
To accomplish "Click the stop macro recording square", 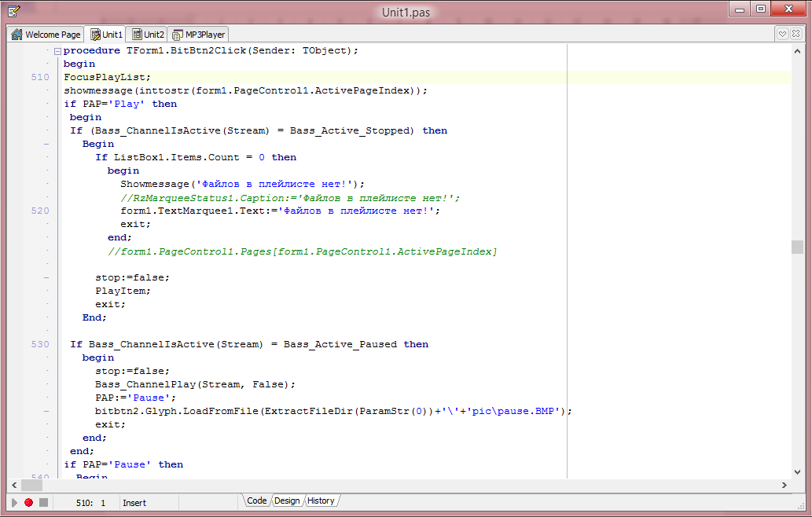I will pyautogui.click(x=43, y=502).
